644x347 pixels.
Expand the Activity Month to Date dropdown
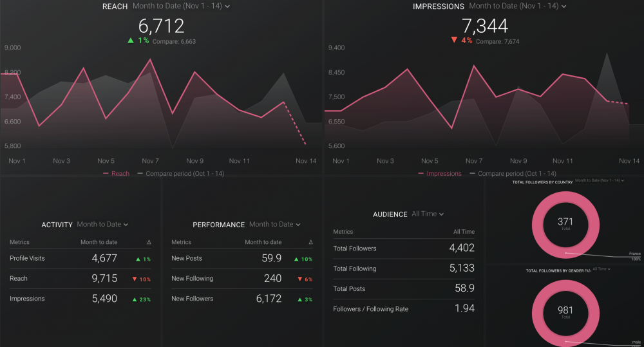(102, 224)
